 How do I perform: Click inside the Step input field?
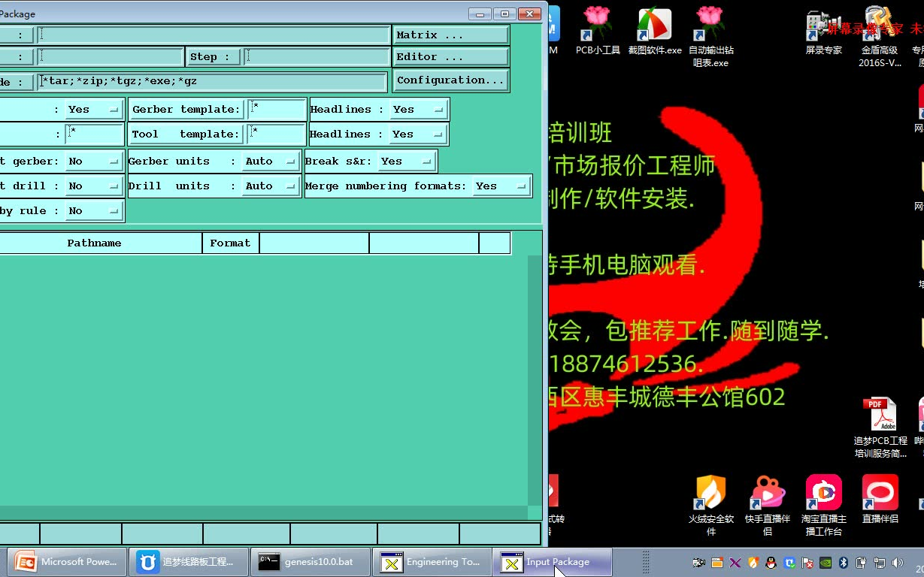pyautogui.click(x=316, y=56)
